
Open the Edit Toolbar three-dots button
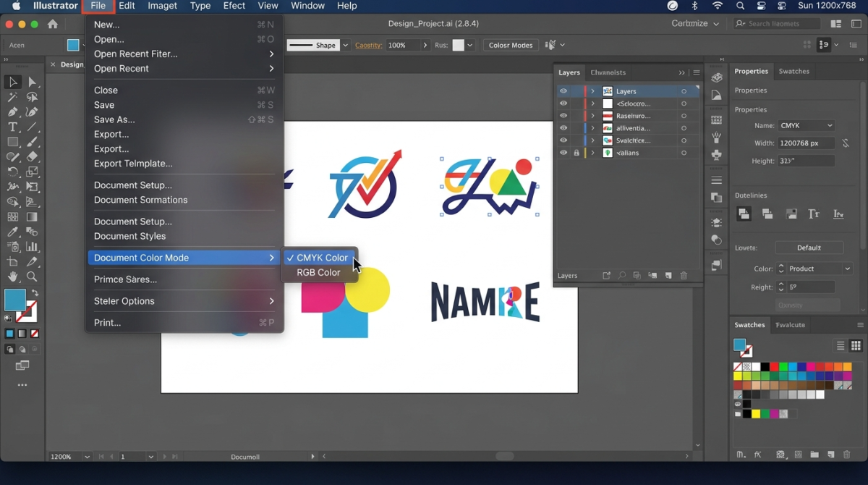pos(22,385)
